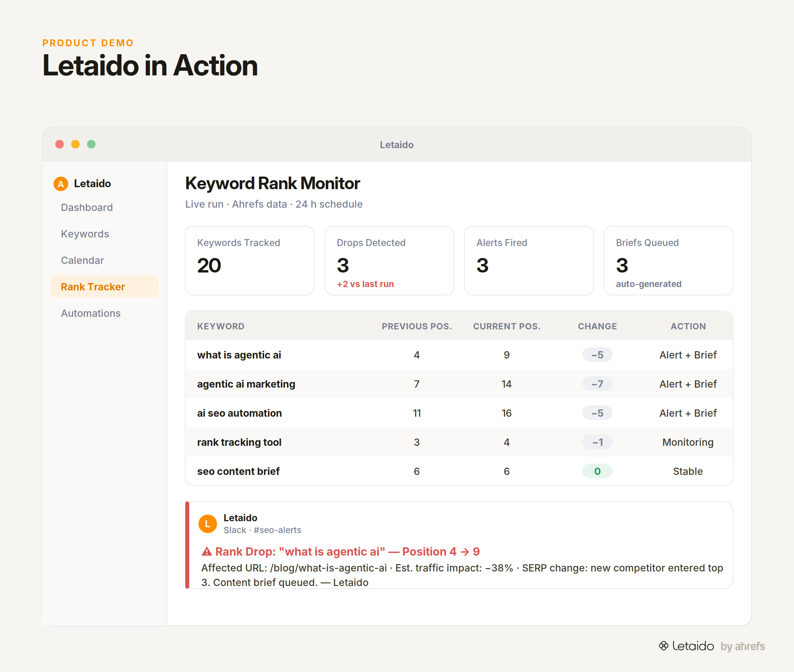This screenshot has height=672, width=794.
Task: Click the Letaido window title
Action: [397, 145]
